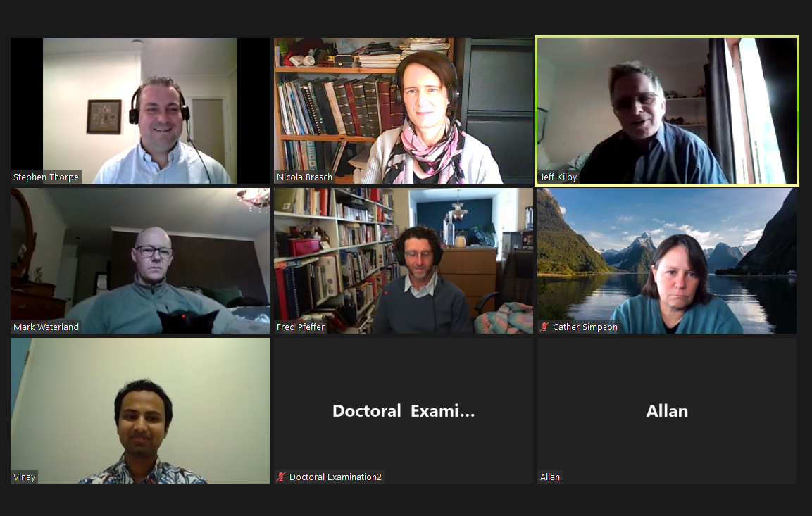Viewport: 812px width, 516px height.
Task: Click the Jeff Kilby name label
Action: tap(558, 177)
